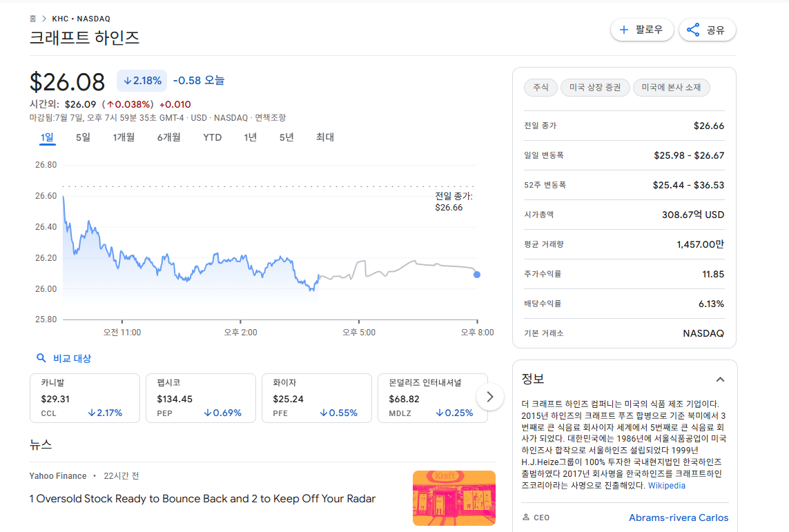Open the 카니발 CCL stock card
Image resolution: width=789 pixels, height=532 pixels.
tap(84, 397)
